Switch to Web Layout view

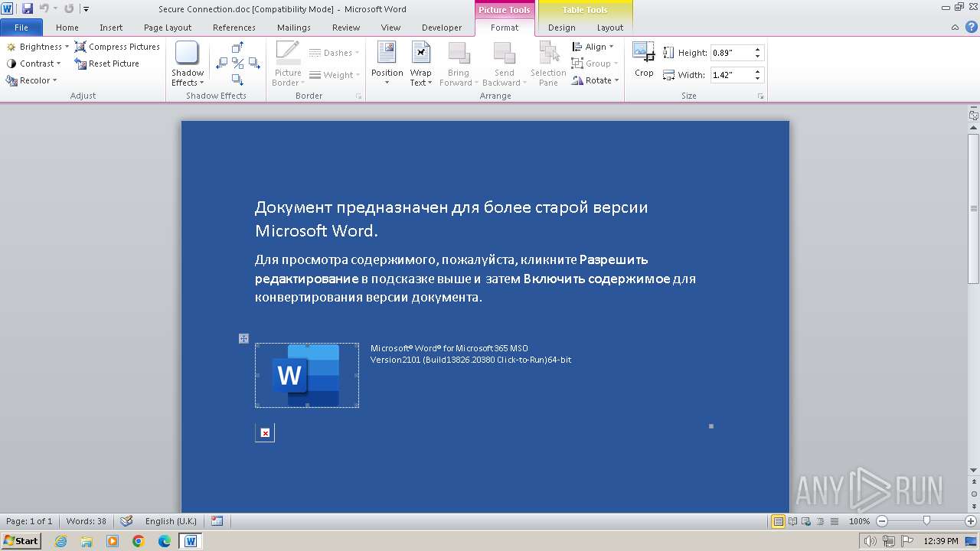click(x=805, y=521)
